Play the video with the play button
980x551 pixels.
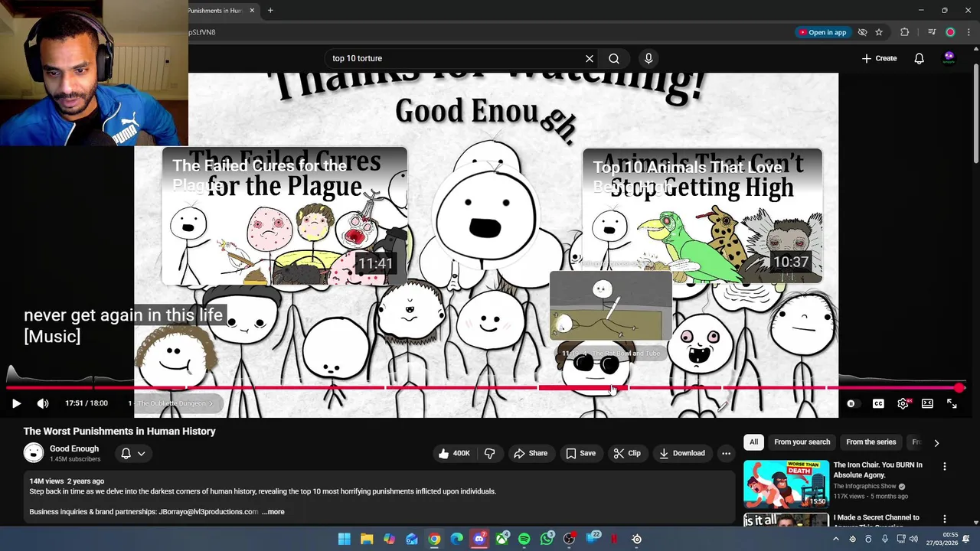tap(16, 403)
